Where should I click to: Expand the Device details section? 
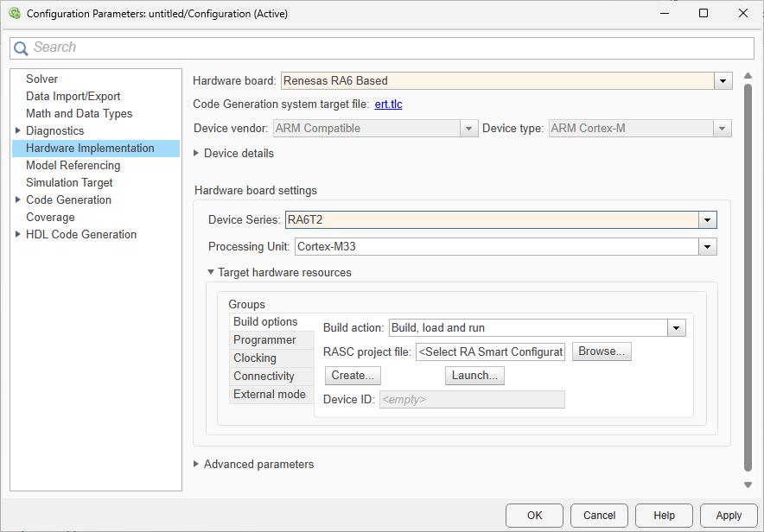pos(198,153)
